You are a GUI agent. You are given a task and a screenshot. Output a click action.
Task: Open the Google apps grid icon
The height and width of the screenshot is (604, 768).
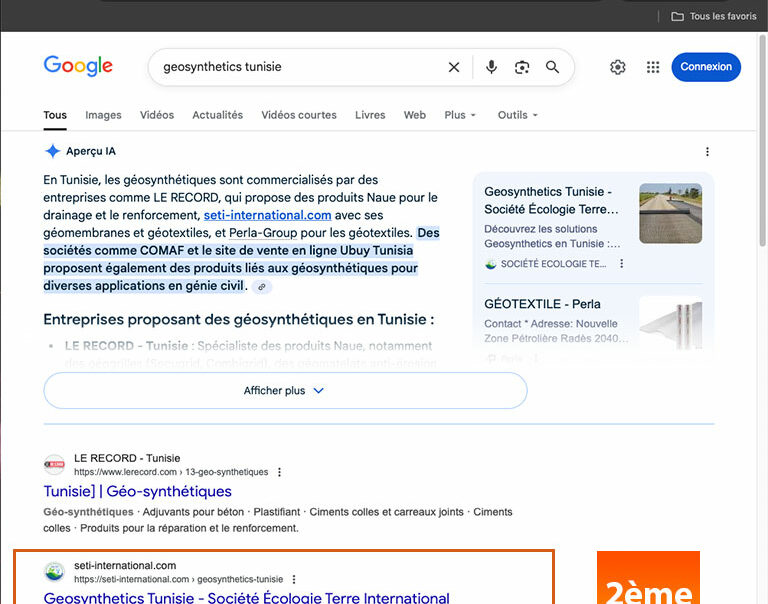click(x=653, y=67)
